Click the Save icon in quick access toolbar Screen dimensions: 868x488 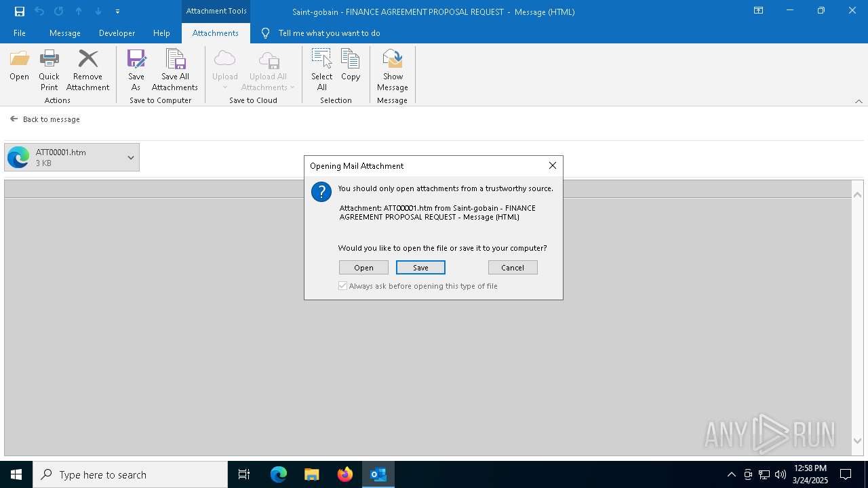(20, 12)
